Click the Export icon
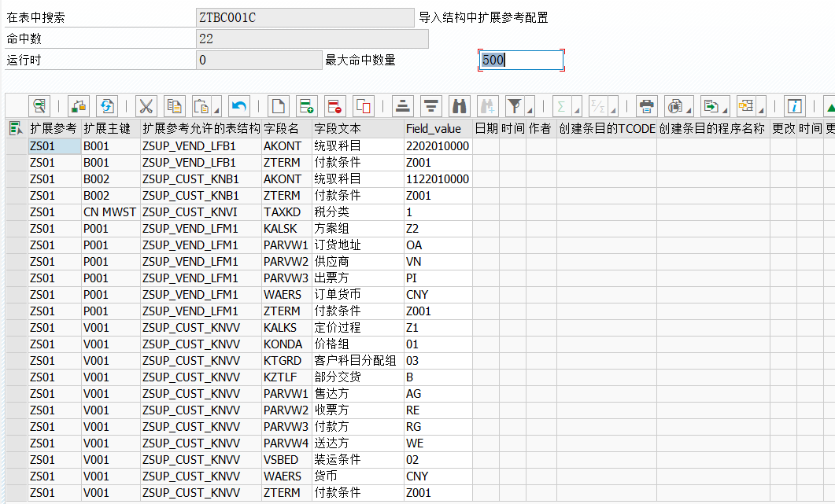 [x=711, y=106]
